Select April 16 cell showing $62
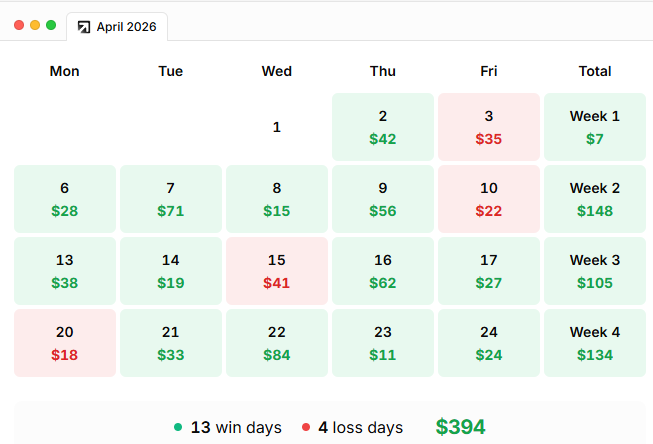This screenshot has height=444, width=653. (x=383, y=271)
